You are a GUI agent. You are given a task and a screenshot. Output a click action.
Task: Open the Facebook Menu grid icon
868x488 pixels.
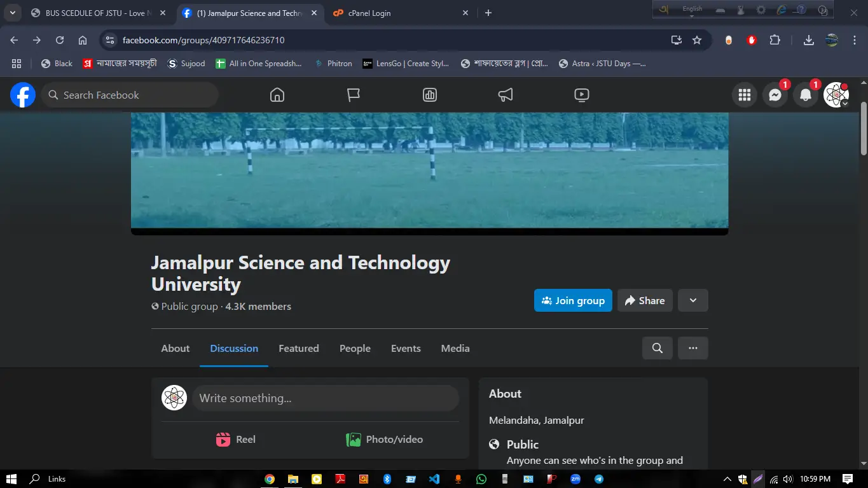(745, 95)
